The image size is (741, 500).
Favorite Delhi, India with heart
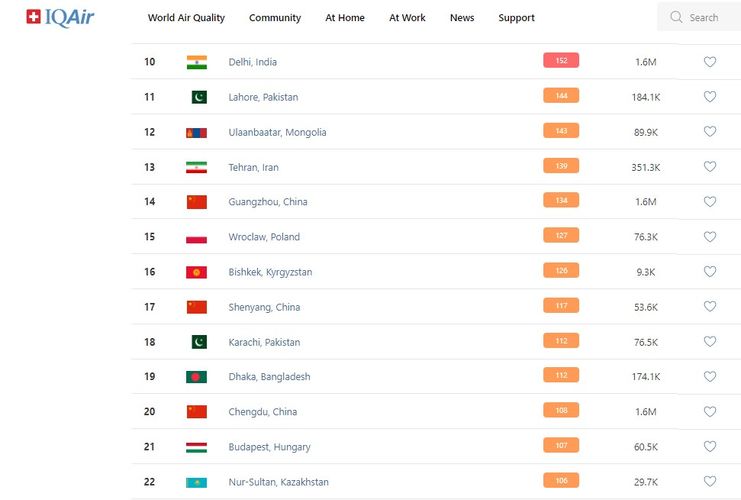[x=710, y=62]
